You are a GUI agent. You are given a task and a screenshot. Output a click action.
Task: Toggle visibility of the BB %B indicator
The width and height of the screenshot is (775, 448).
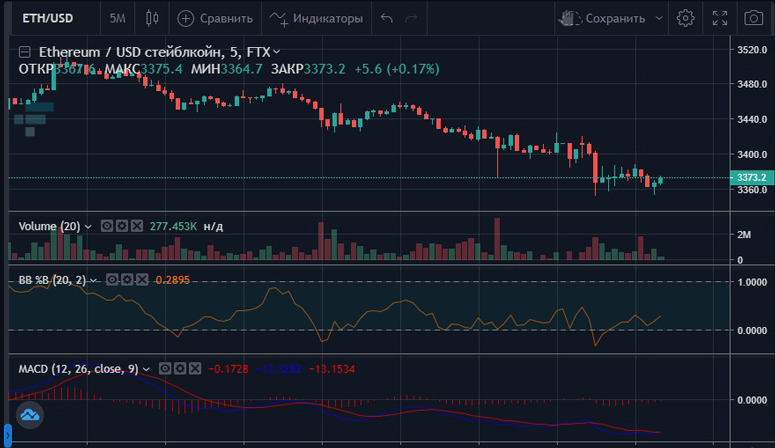[x=113, y=279]
